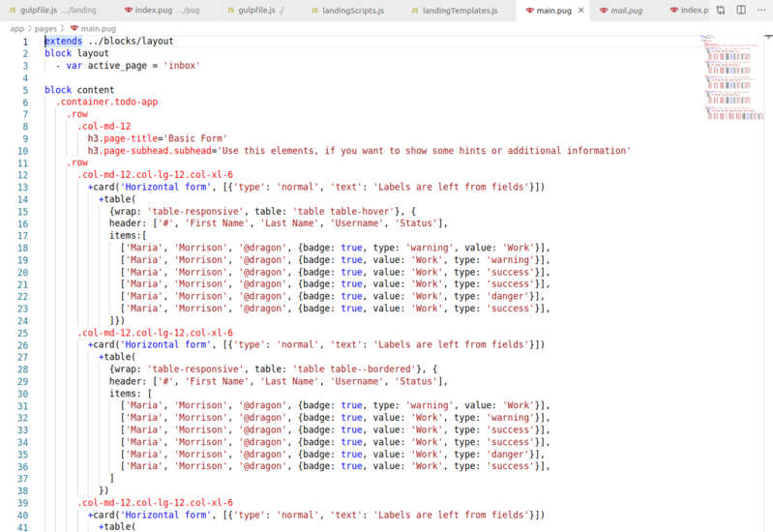Click the 'app' breadcrumb segment

[x=16, y=29]
